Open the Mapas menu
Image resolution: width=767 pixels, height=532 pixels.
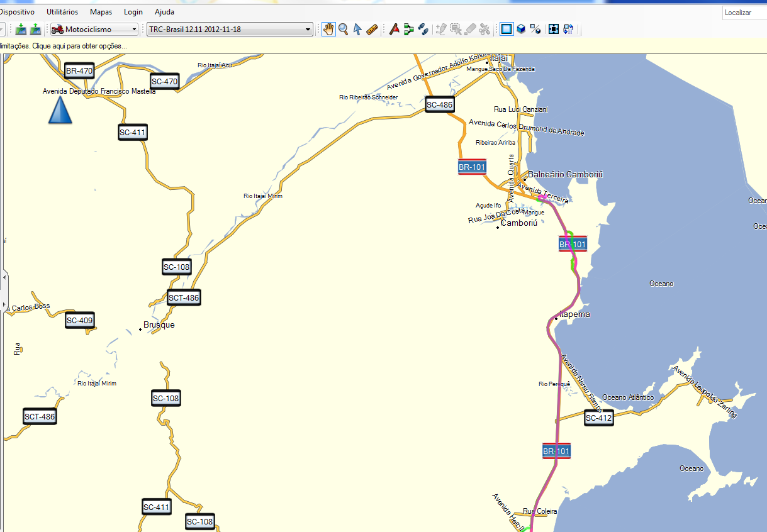(101, 11)
